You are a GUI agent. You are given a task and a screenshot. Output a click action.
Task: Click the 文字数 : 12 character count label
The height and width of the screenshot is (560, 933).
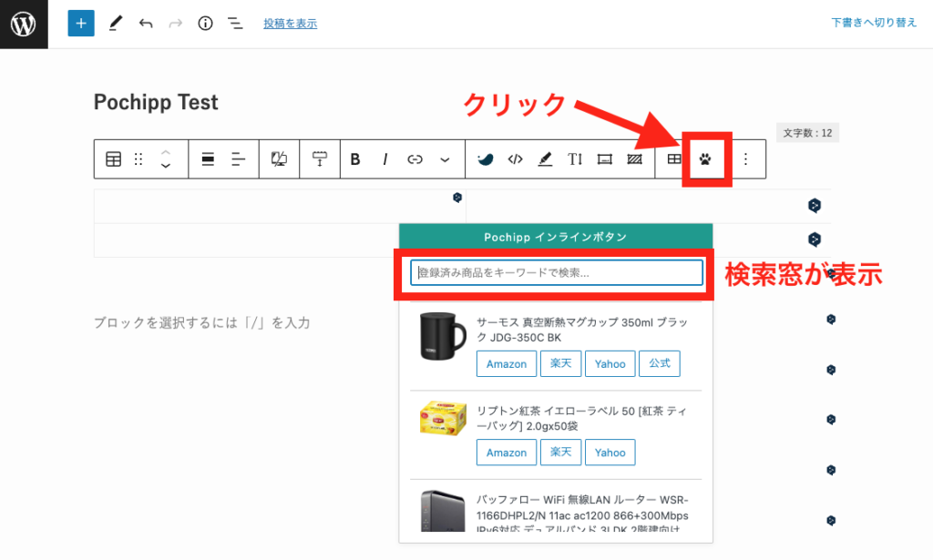click(x=807, y=133)
